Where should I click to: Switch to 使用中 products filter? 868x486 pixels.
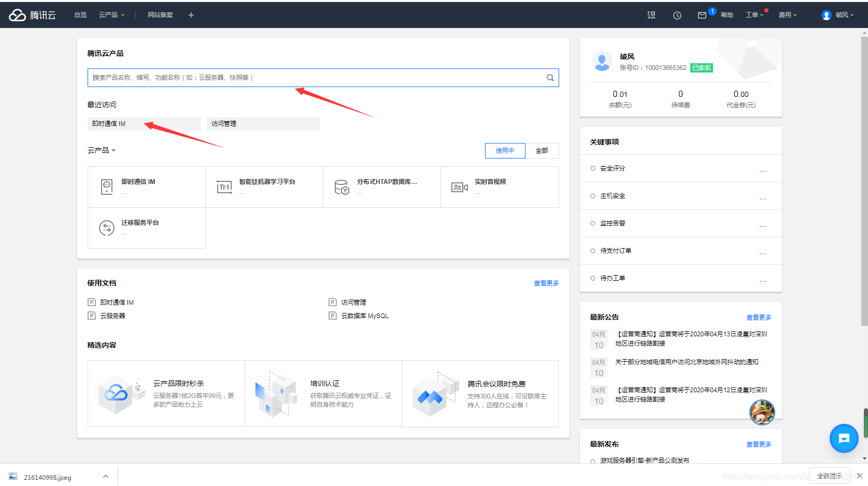coord(505,151)
